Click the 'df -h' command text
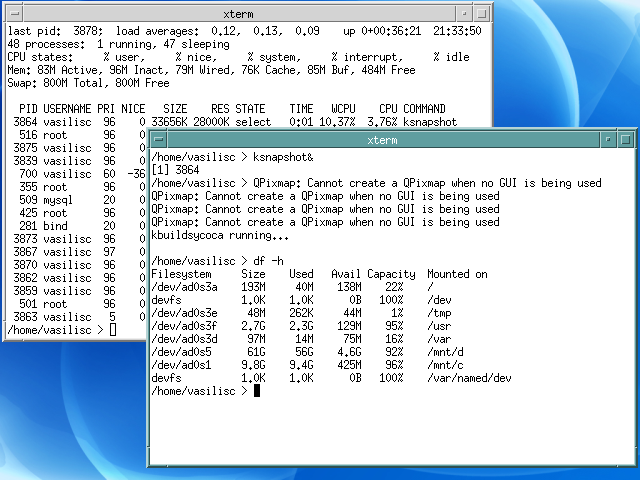Viewport: 640px width, 480px height. (x=268, y=261)
